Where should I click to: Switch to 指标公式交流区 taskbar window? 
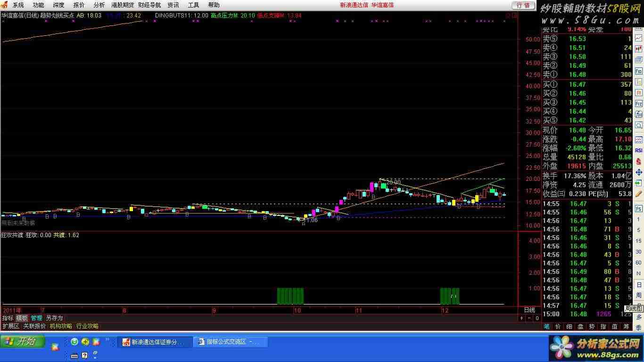(230, 342)
